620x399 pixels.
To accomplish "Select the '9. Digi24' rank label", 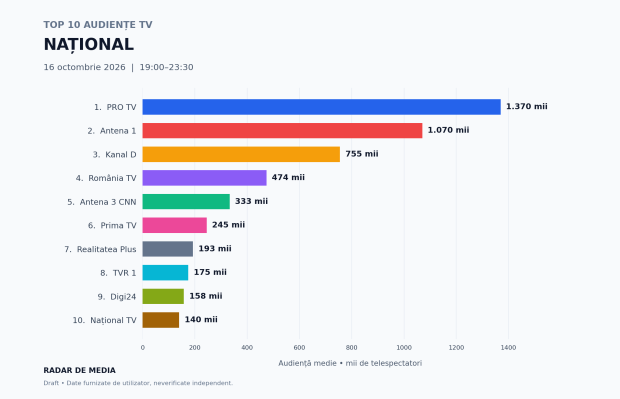I will click(x=117, y=297).
